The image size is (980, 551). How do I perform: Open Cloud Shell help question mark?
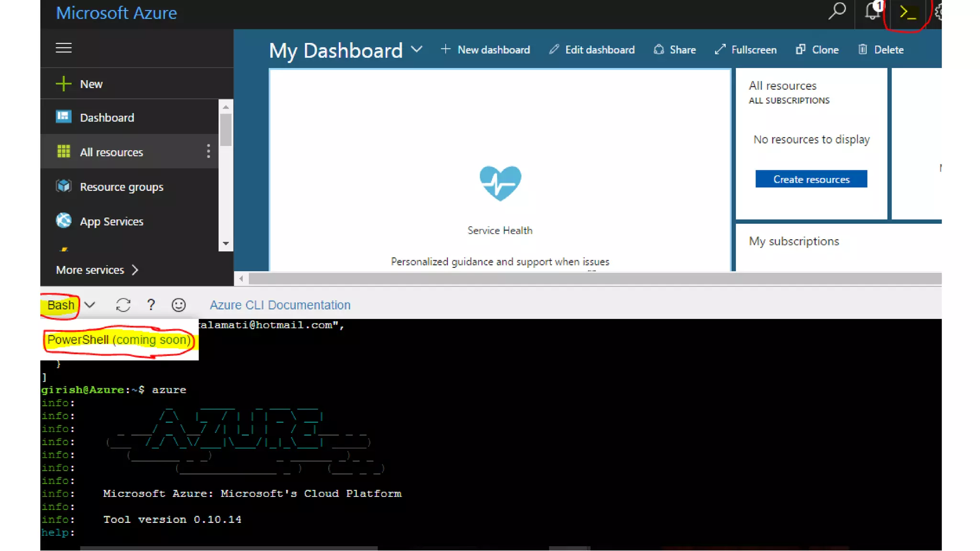coord(151,305)
